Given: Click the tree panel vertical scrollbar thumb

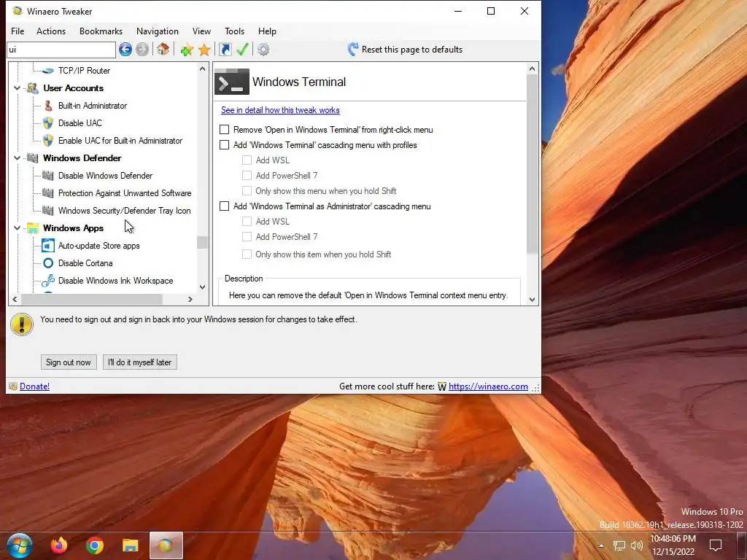Looking at the screenshot, I should click(x=203, y=242).
